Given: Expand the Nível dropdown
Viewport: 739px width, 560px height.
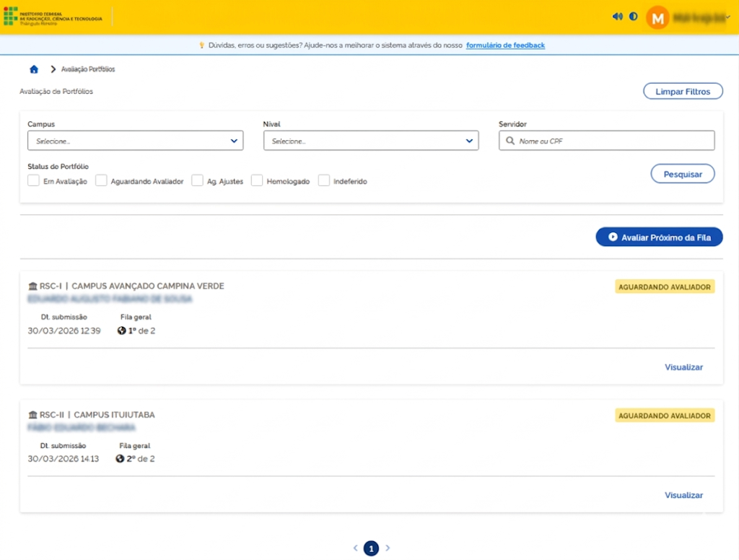Looking at the screenshot, I should (371, 141).
